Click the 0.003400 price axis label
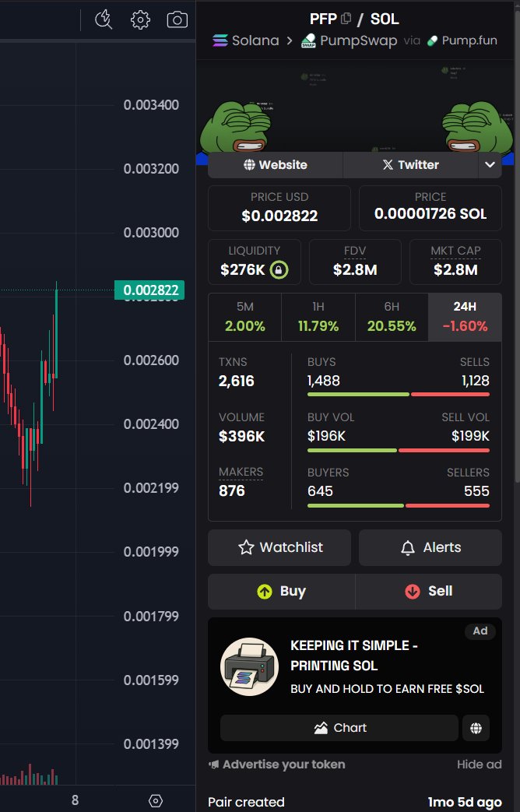 tap(151, 105)
